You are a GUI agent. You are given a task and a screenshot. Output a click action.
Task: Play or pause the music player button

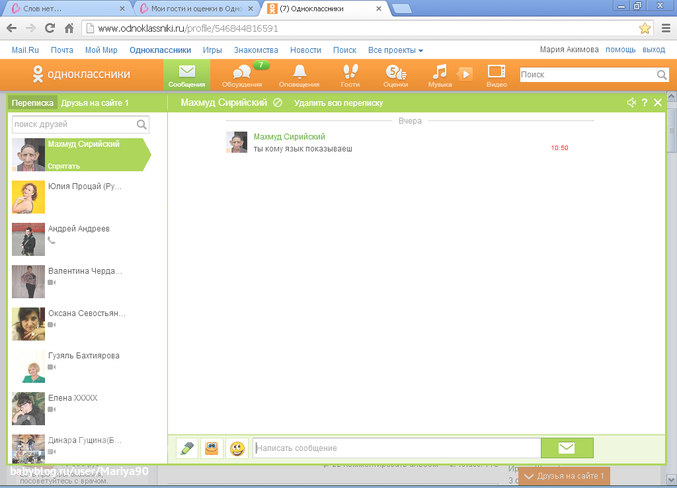[x=464, y=73]
